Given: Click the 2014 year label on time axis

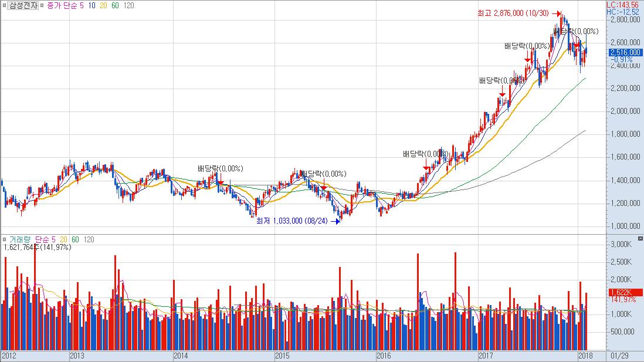Looking at the screenshot, I should pyautogui.click(x=181, y=356).
